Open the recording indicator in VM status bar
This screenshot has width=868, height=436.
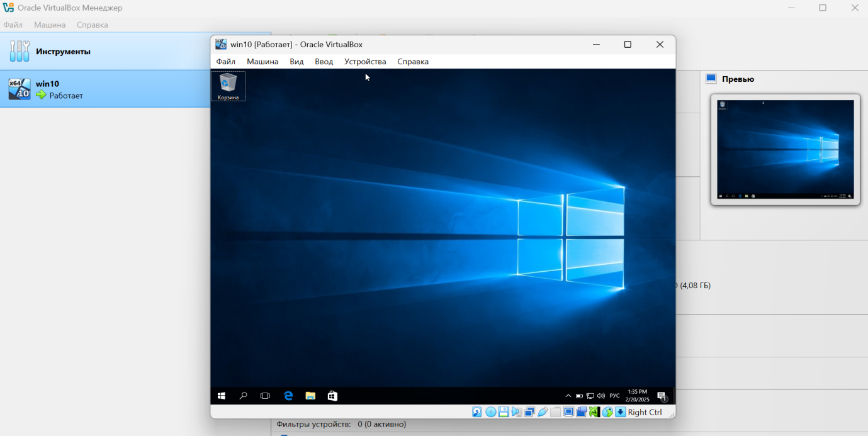click(x=582, y=412)
